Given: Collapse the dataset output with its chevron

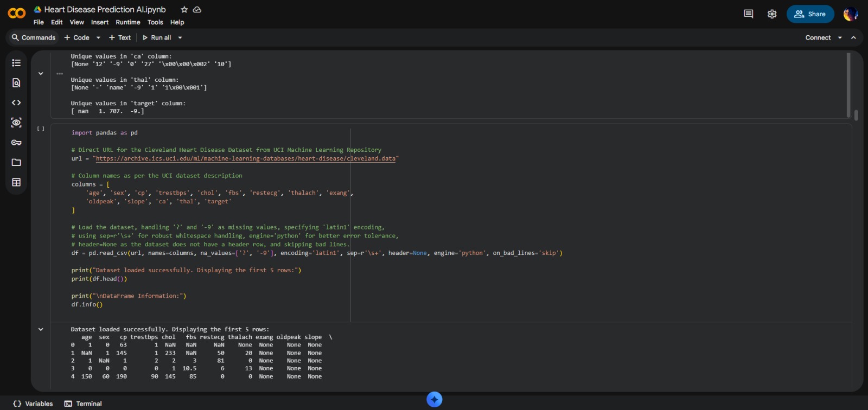Looking at the screenshot, I should [x=41, y=329].
